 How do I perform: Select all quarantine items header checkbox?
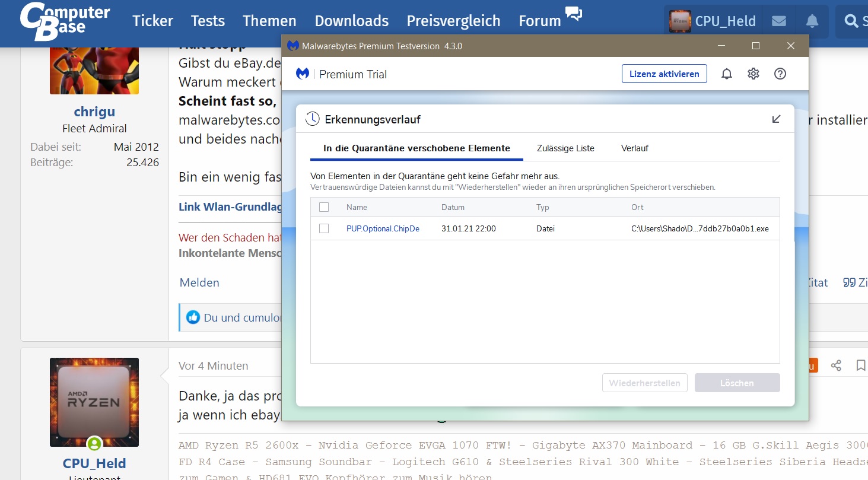click(x=324, y=207)
